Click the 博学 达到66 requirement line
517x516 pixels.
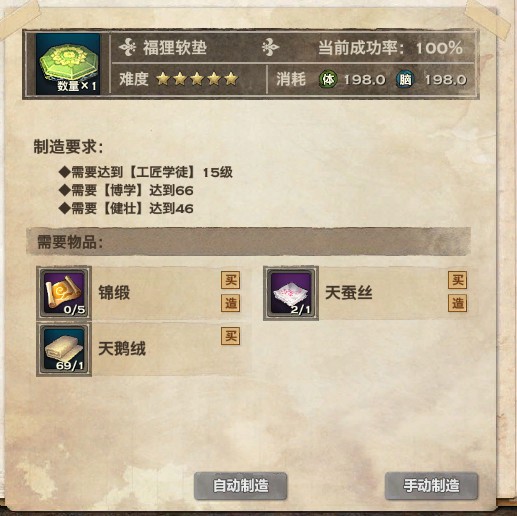click(x=126, y=190)
